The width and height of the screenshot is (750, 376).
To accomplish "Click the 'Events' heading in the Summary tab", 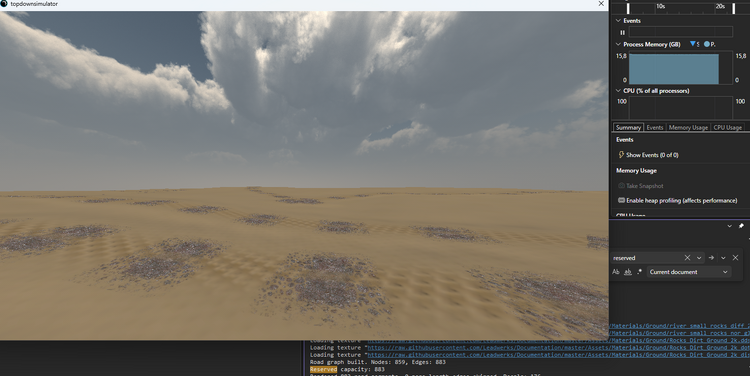I will point(625,140).
